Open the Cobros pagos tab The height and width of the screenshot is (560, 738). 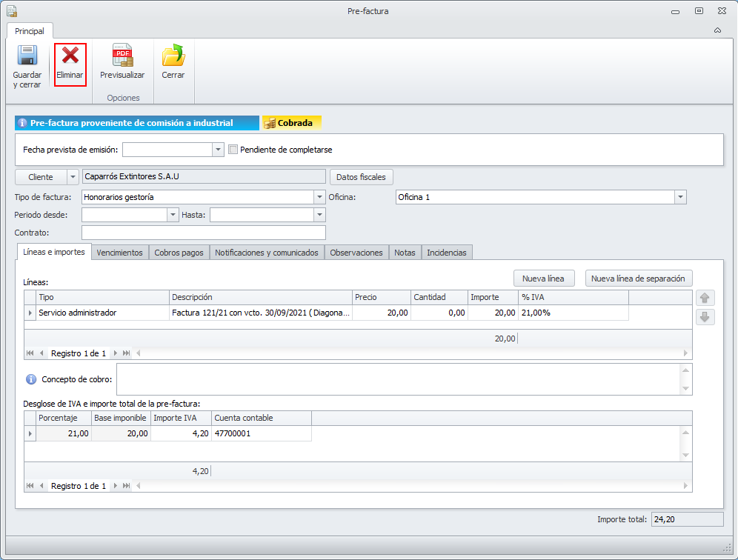click(x=179, y=253)
